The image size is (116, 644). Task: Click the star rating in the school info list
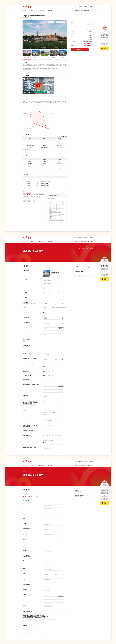coord(89,34)
